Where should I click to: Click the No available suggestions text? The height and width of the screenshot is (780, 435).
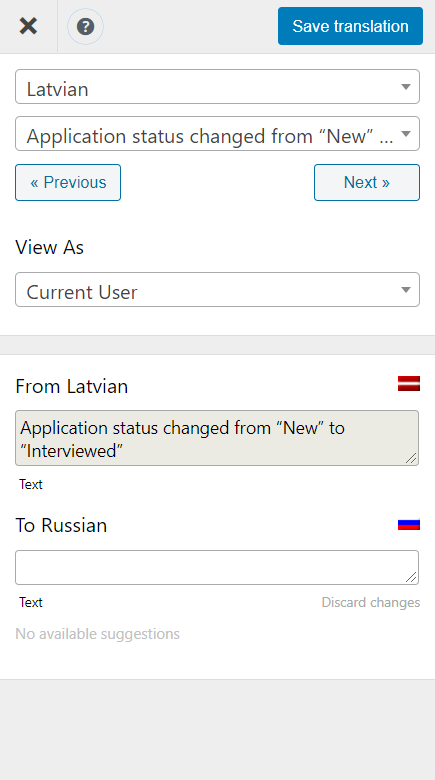[x=98, y=634]
